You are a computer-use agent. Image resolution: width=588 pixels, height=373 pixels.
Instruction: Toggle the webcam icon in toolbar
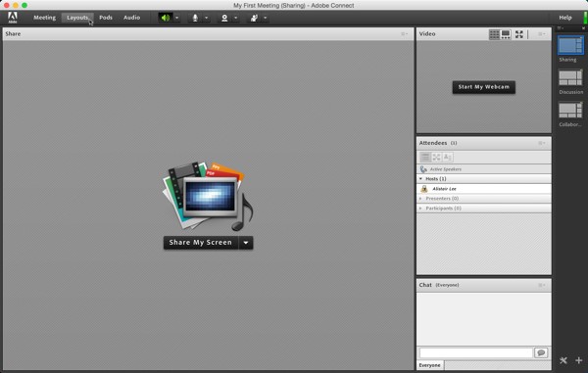pos(224,18)
